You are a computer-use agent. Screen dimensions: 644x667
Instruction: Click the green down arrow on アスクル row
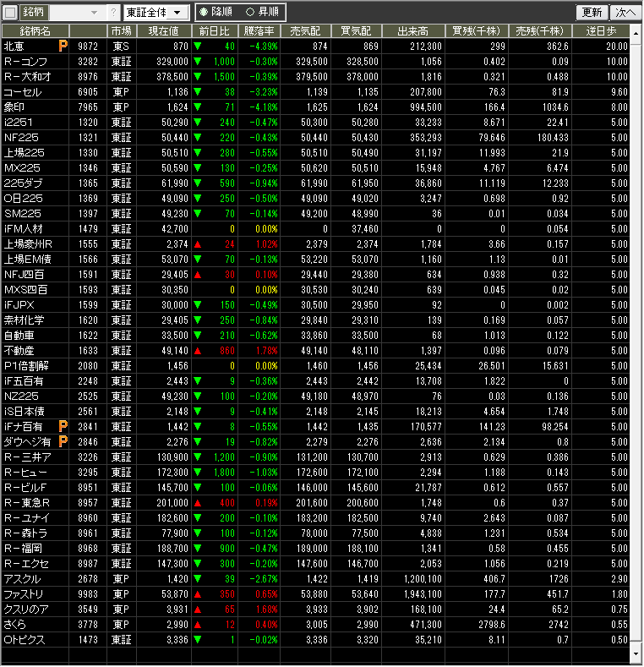[x=198, y=579]
